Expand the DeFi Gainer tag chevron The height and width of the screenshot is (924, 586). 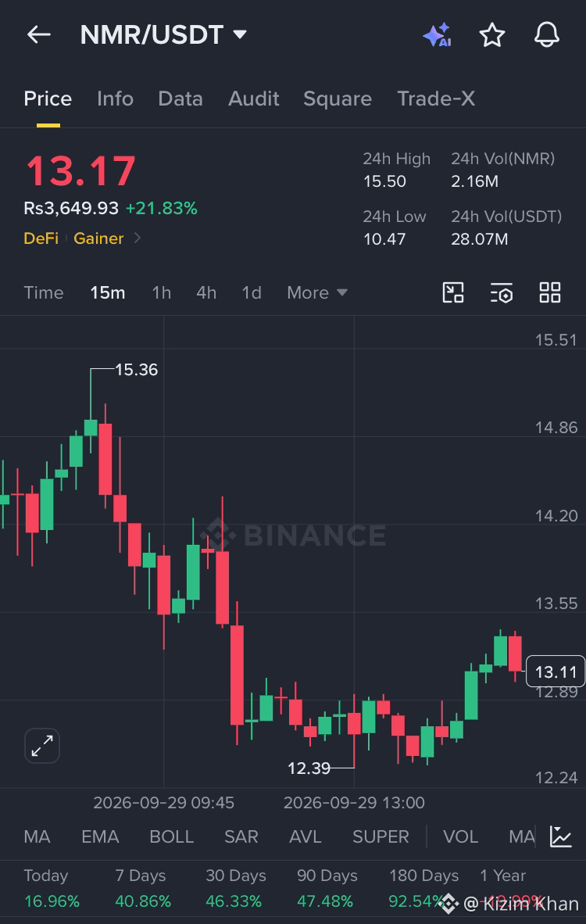pos(138,238)
